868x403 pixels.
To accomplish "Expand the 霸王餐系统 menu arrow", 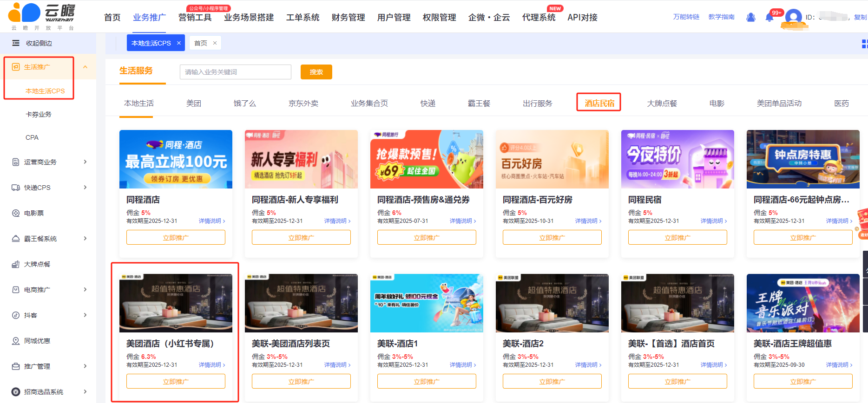I will pyautogui.click(x=85, y=239).
